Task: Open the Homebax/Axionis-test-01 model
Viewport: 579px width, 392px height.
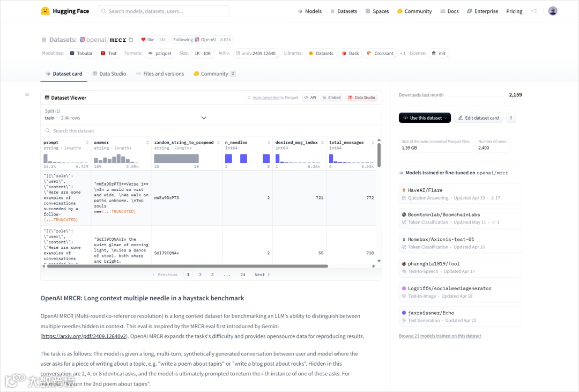Action: pyautogui.click(x=460, y=243)
